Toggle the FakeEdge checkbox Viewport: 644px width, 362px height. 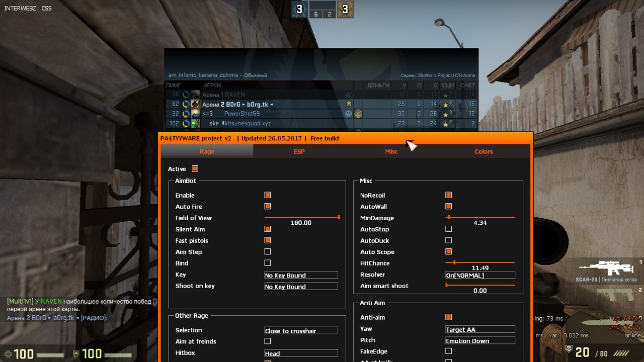(x=448, y=351)
